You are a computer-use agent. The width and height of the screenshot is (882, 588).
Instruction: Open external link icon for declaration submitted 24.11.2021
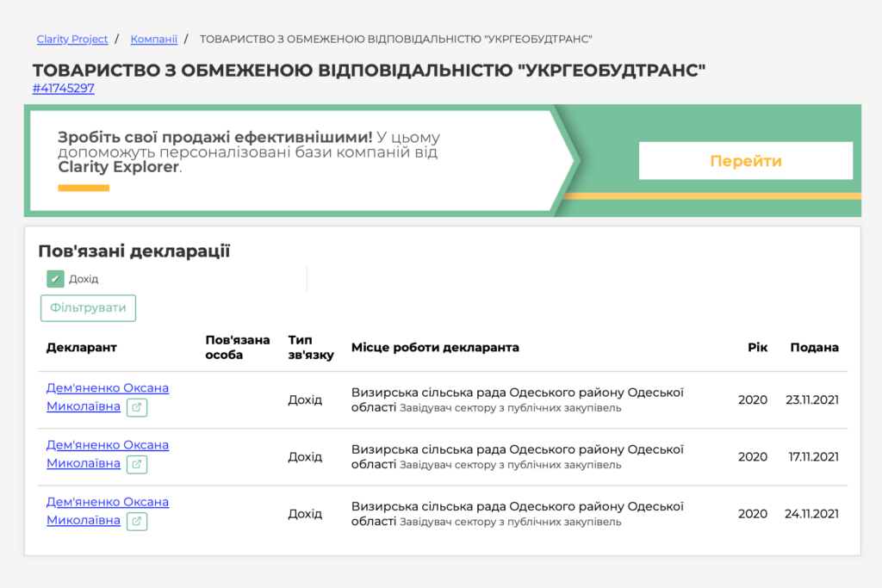point(137,521)
